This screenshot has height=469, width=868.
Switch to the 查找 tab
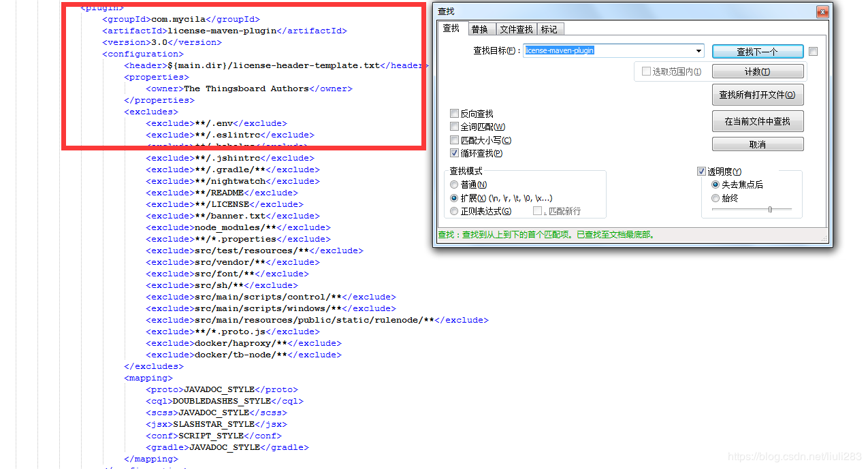click(x=451, y=29)
